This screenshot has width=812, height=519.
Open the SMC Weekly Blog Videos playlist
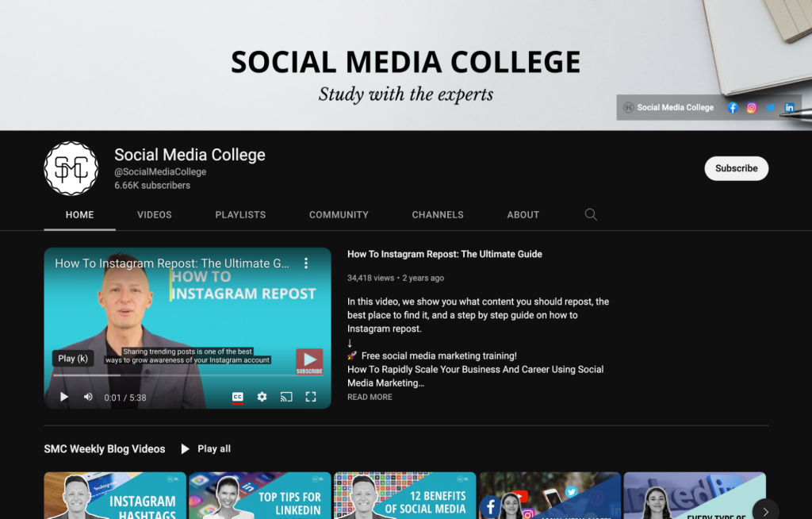(x=105, y=449)
